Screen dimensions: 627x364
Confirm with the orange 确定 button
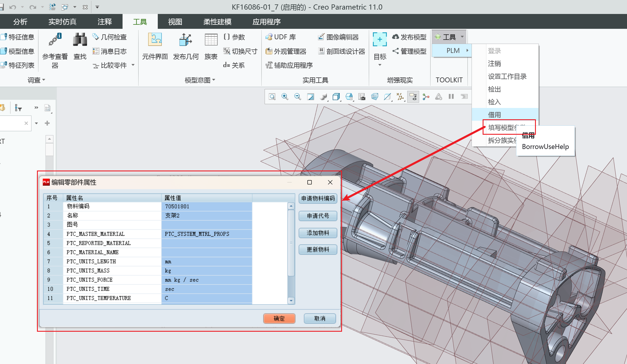point(279,318)
